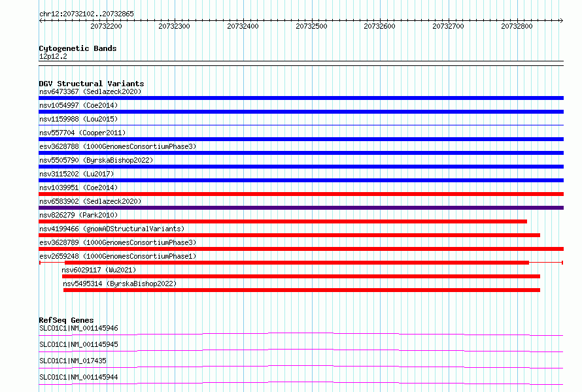Click ruler position 20732800
The height and width of the screenshot is (392, 582).
point(517,26)
